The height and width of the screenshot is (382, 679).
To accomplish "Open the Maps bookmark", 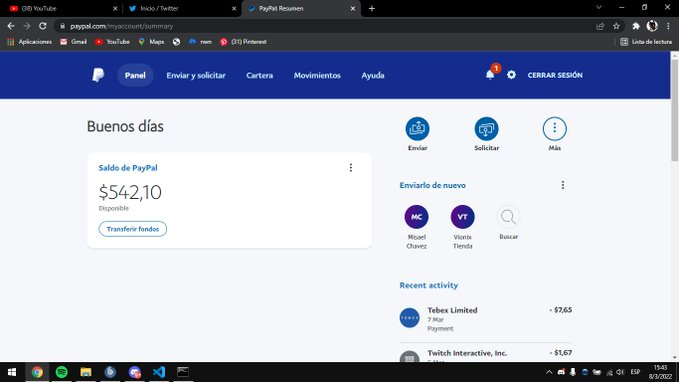I will [x=151, y=42].
